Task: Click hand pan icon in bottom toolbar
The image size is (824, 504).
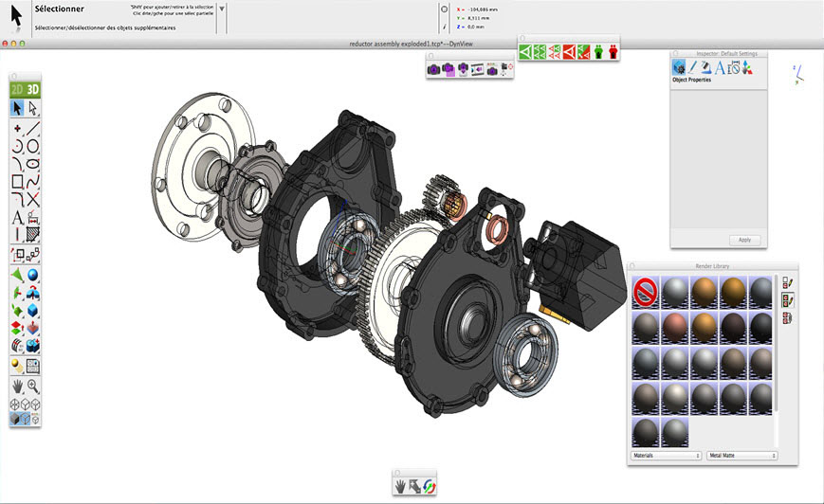Action: (x=400, y=487)
